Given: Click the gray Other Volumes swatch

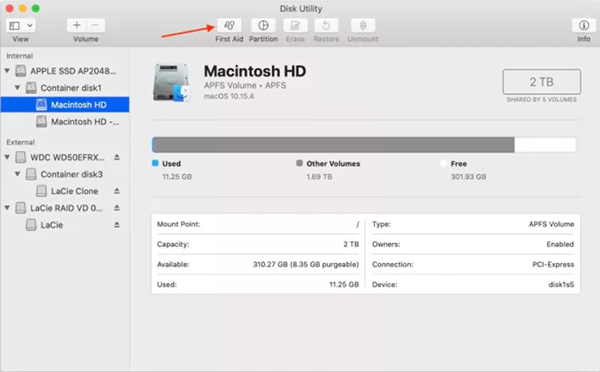Looking at the screenshot, I should (x=299, y=163).
